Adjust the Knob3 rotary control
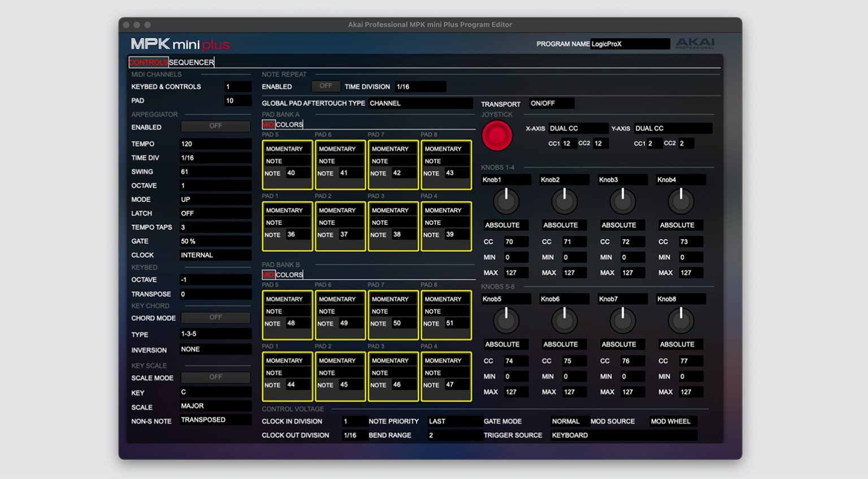Image resolution: width=868 pixels, height=479 pixels. tap(622, 201)
